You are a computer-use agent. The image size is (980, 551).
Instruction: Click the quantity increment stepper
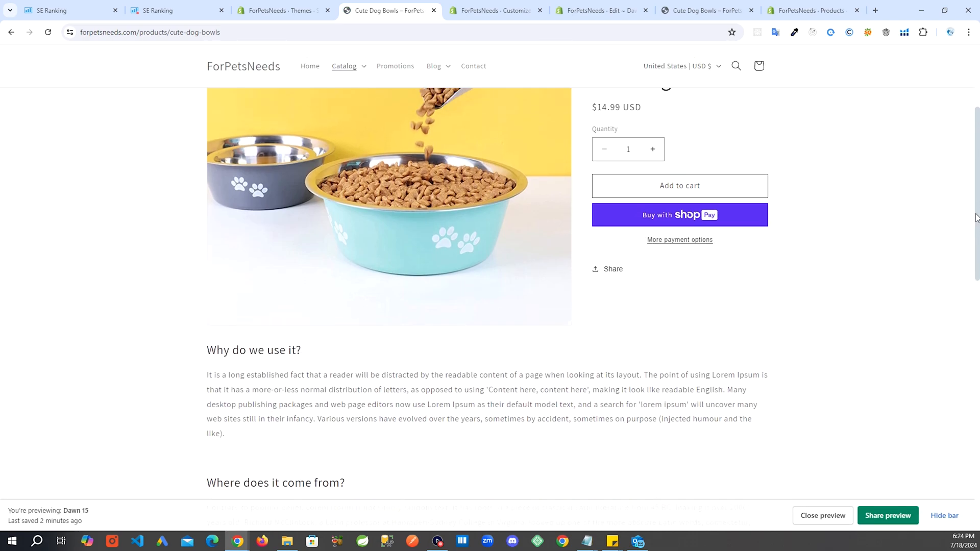(x=652, y=148)
